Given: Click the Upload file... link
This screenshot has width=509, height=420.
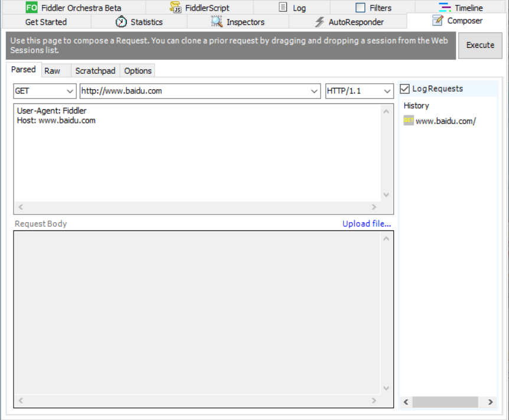Looking at the screenshot, I should point(367,223).
